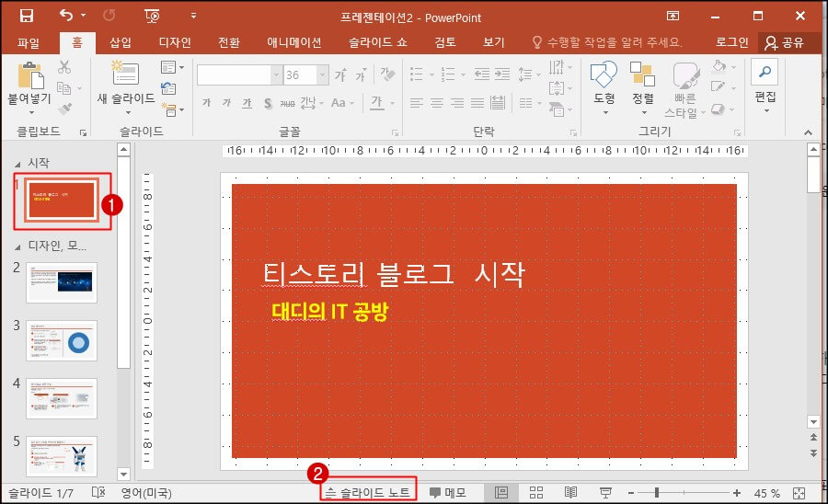Switch to the 삽입 insert tab

[x=121, y=42]
